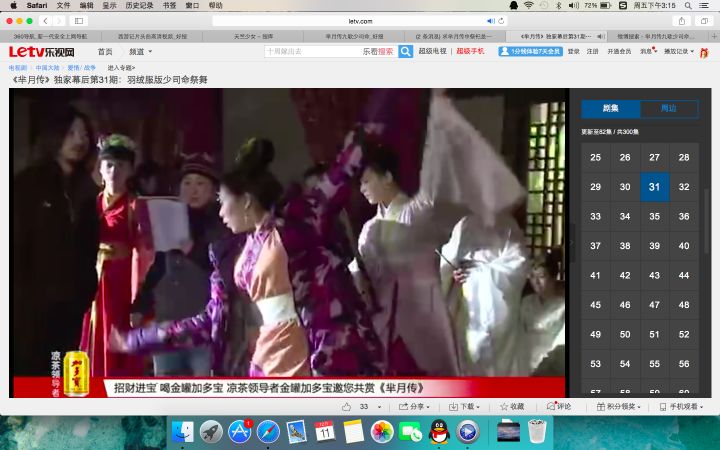Switch to the 360导航 browser tab
720x450 pixels.
coord(51,36)
